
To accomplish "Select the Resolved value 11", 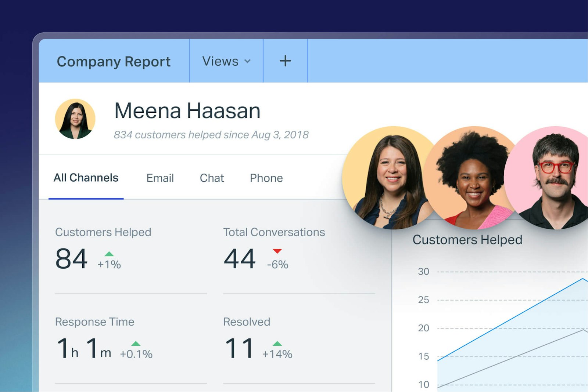I will click(x=239, y=348).
